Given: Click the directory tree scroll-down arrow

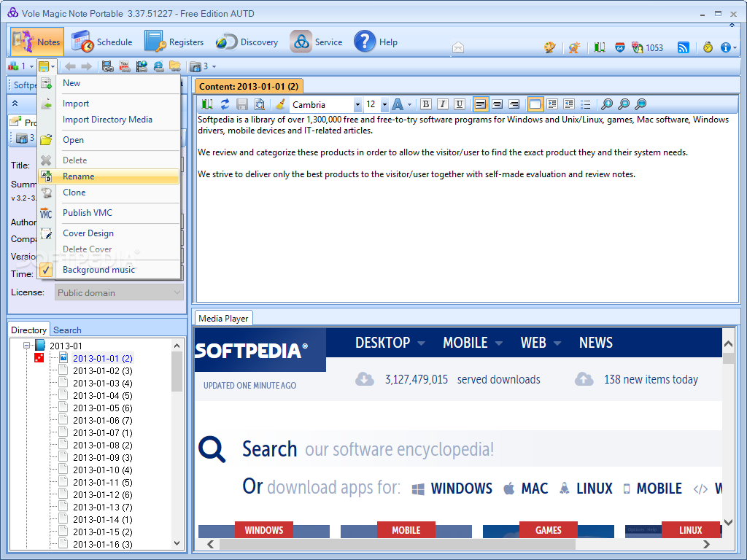Looking at the screenshot, I should pos(177,542).
